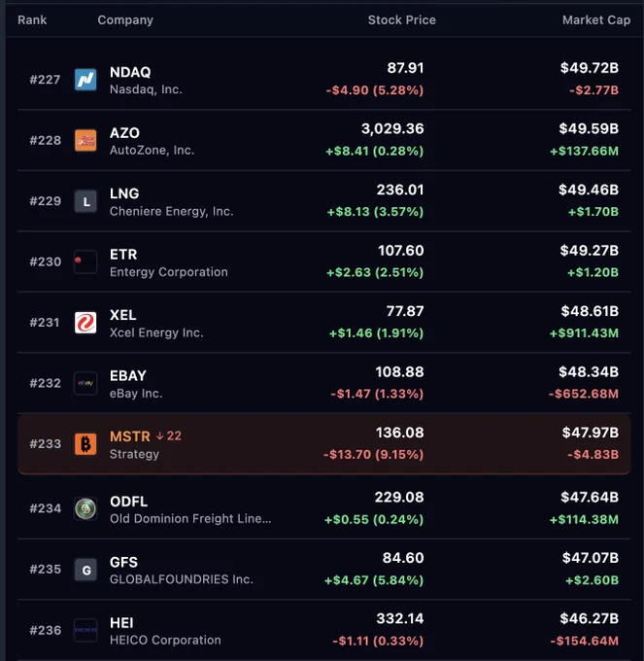
Task: Click the 'eBay Inc.' company name
Action: [x=136, y=394]
